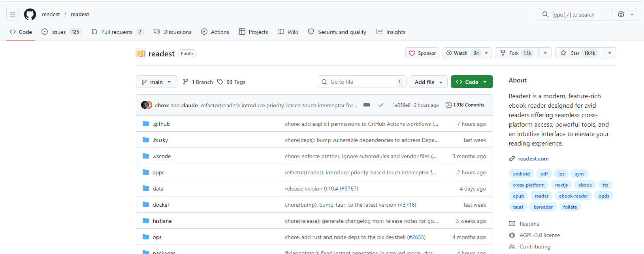Open the pull request #3716 link
The image size is (644, 254).
(407, 205)
